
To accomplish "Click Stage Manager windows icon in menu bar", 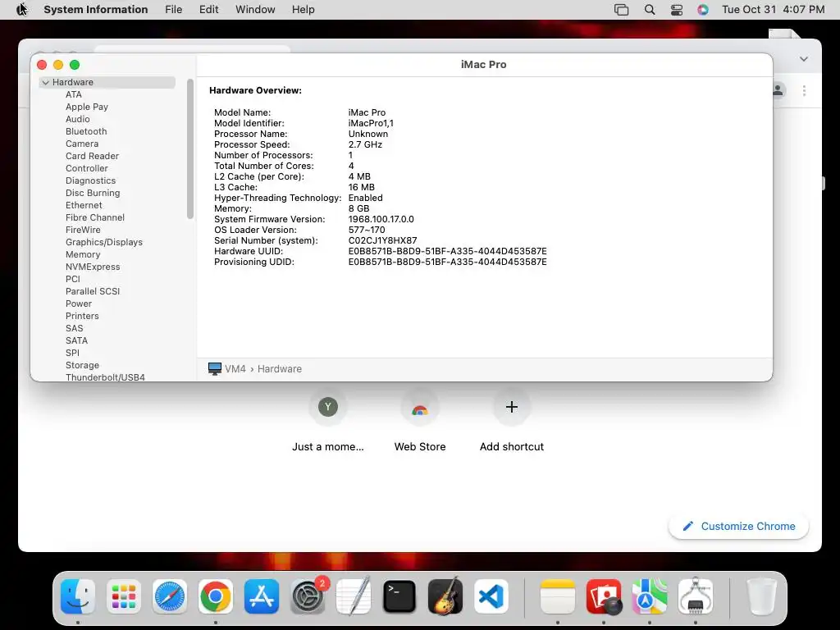I will click(622, 10).
